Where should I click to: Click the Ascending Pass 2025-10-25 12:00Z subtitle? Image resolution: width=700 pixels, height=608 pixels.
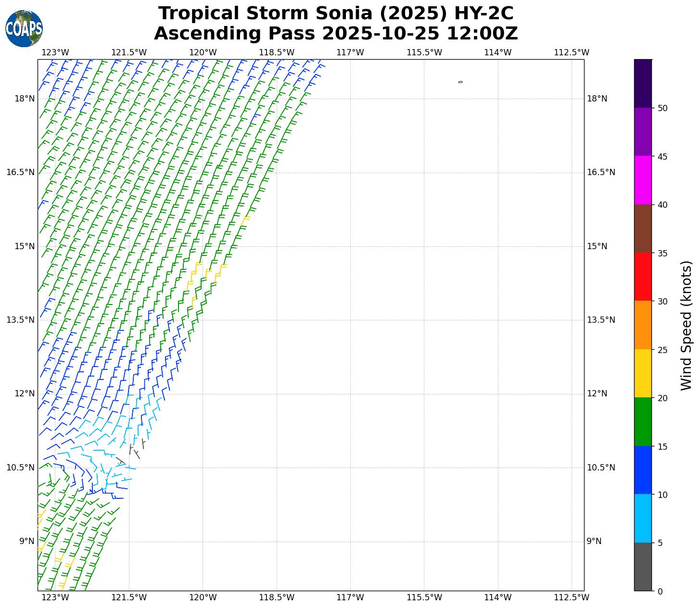[336, 34]
